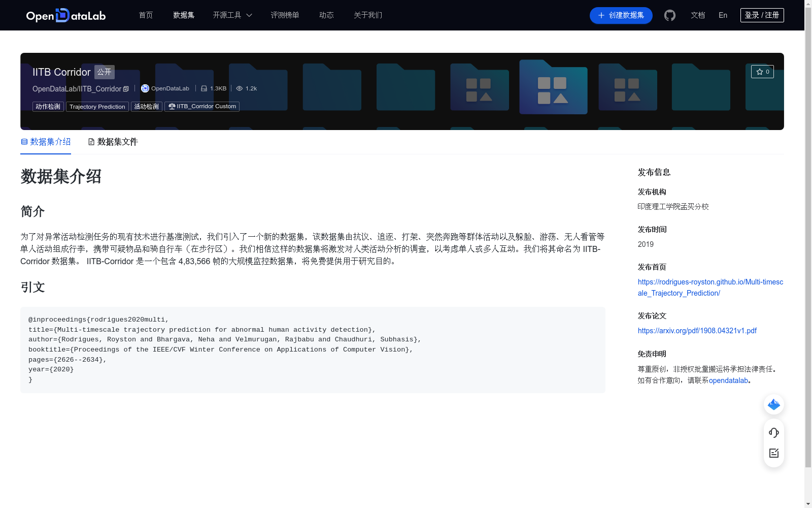Click the bibtex citation code block
Viewport: 812px width, 508px height.
tap(313, 350)
